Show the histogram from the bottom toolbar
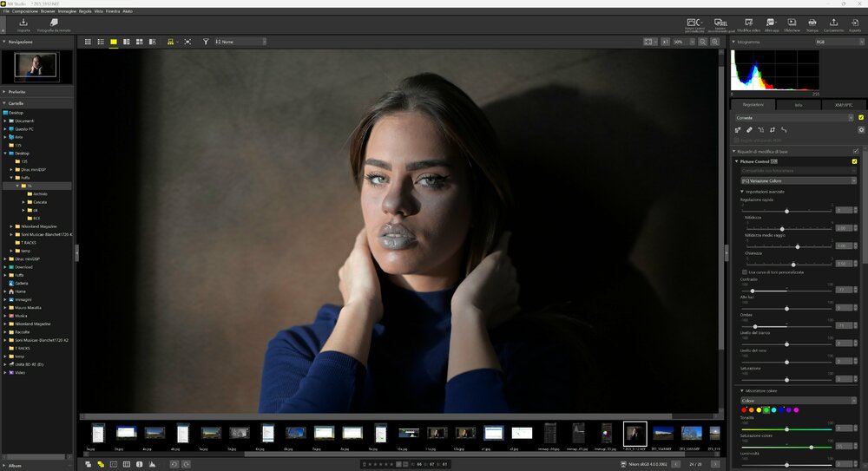 point(152,464)
